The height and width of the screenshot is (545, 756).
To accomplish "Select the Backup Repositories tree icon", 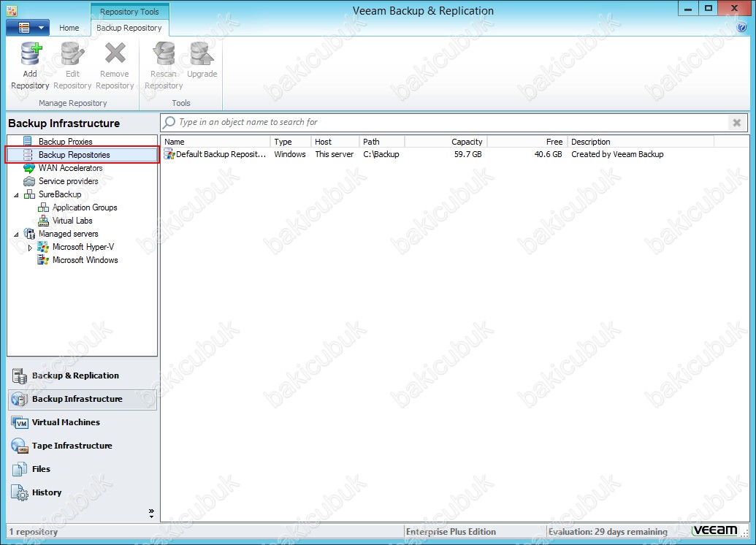I will click(x=28, y=155).
